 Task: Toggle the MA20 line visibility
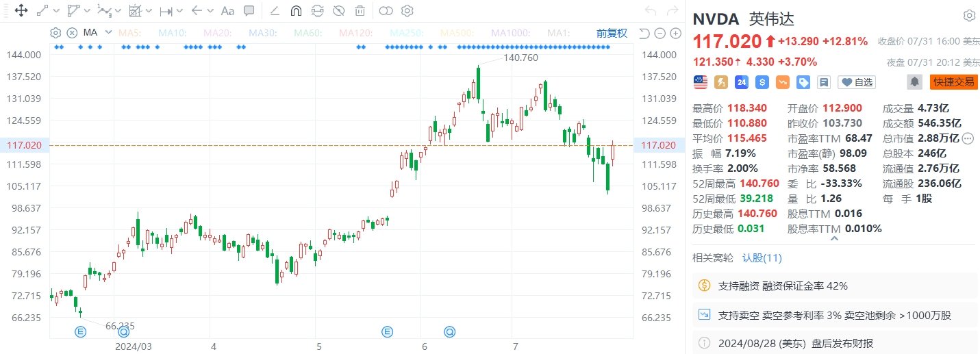[218, 33]
